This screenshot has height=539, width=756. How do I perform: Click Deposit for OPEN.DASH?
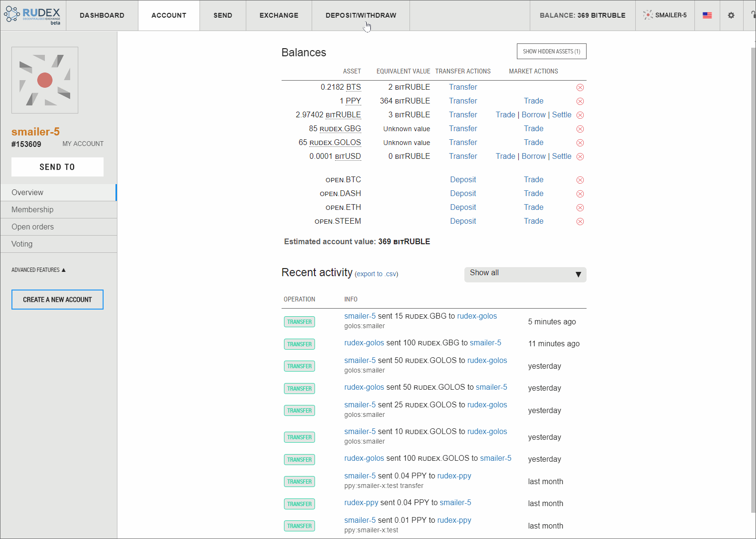click(x=463, y=194)
